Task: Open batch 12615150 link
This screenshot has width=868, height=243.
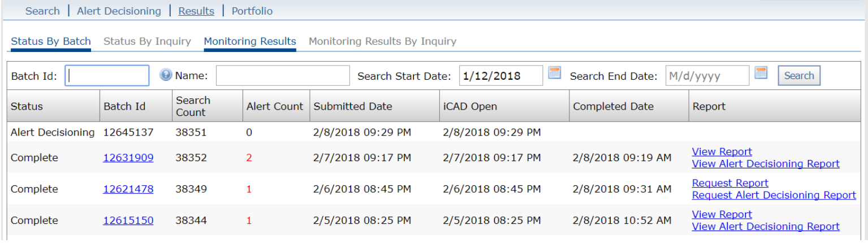Action: 128,220
